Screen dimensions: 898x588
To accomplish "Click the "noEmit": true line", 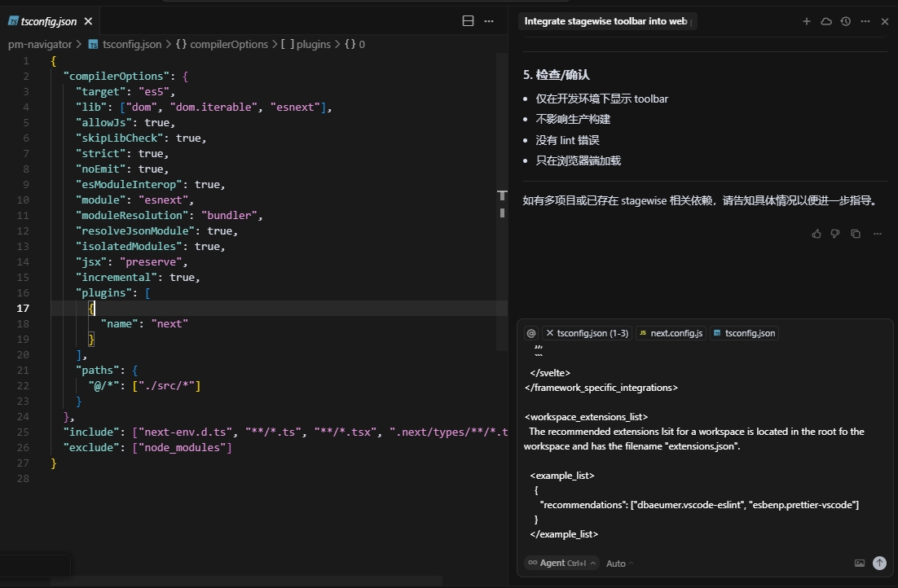I will (x=122, y=169).
